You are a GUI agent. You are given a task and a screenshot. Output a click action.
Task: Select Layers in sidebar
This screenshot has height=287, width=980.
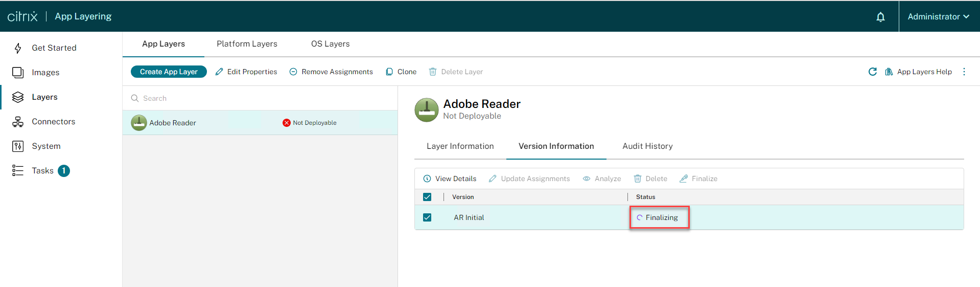pyautogui.click(x=44, y=97)
